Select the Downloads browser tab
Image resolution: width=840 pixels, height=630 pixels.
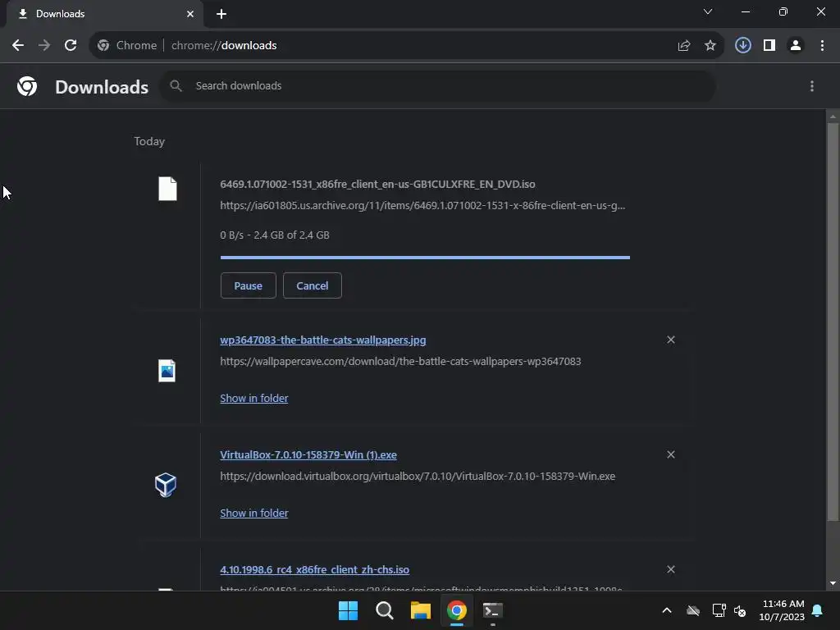point(105,14)
